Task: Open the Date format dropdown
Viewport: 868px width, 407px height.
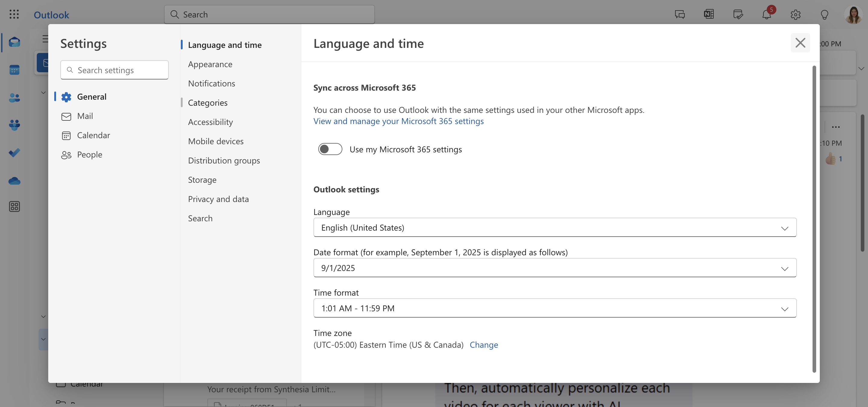Action: [x=555, y=268]
